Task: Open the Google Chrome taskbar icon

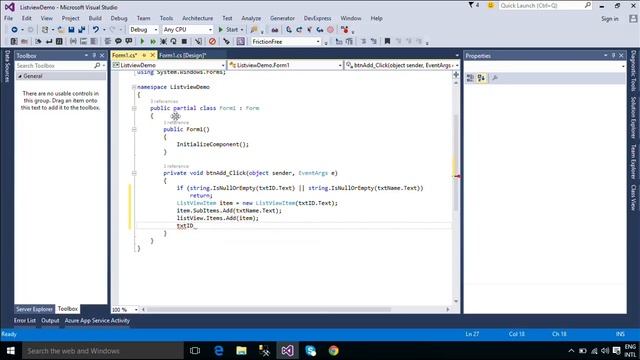Action: click(x=333, y=351)
